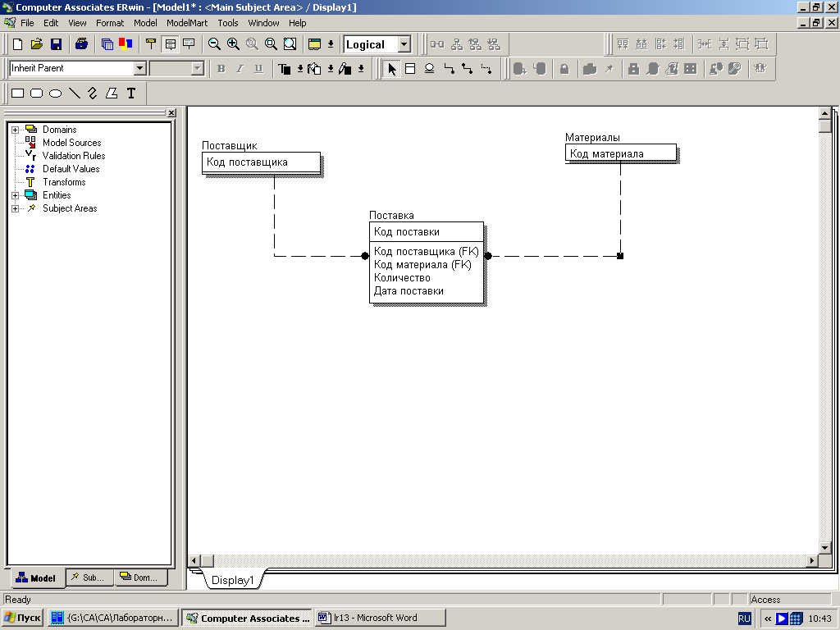Switch to the Sub... explorer tab
Viewport: 840px width, 630px height.
90,577
